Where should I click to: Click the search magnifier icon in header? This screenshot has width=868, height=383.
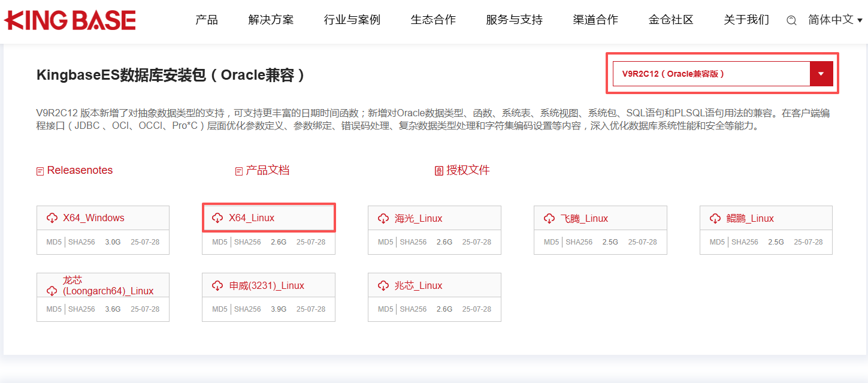click(x=791, y=20)
